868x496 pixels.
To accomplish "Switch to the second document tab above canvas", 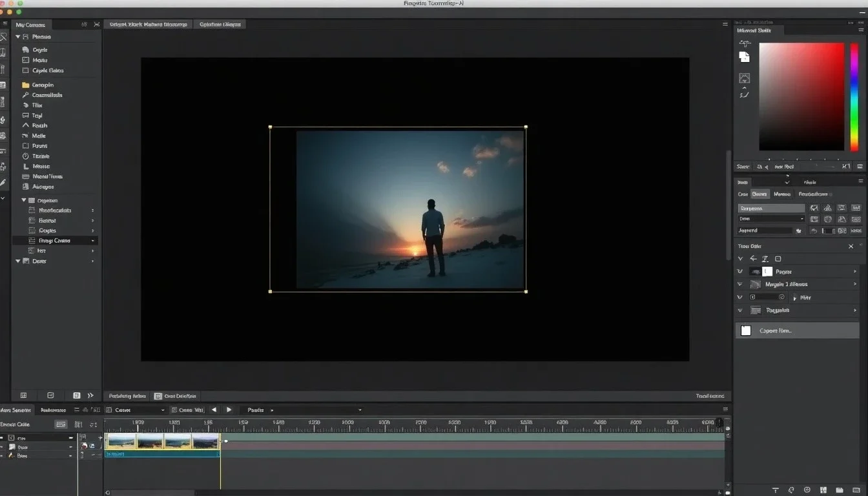I will (x=220, y=25).
